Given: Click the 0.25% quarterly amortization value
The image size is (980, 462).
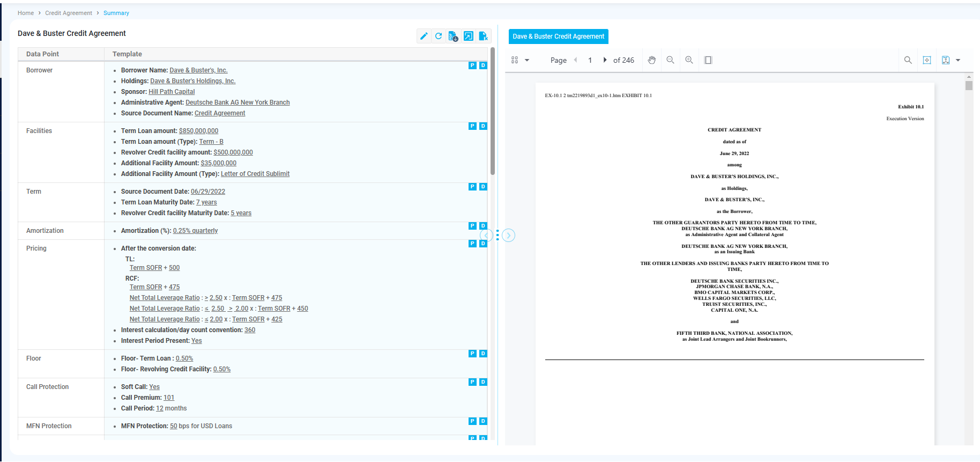Looking at the screenshot, I should tap(195, 231).
